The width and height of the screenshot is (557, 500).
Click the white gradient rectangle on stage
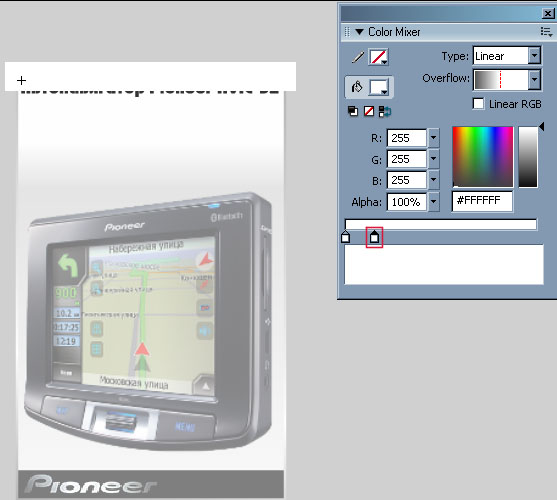tap(150, 76)
